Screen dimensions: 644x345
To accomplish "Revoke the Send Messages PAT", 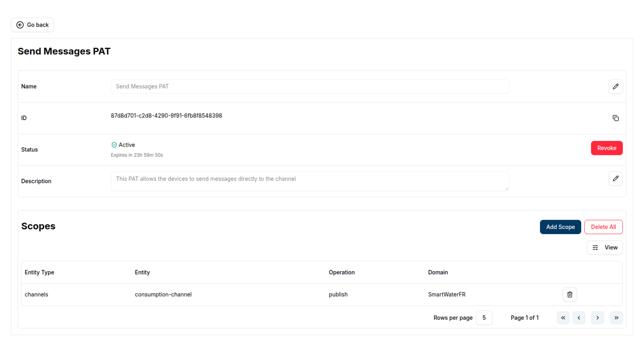I will pos(606,148).
